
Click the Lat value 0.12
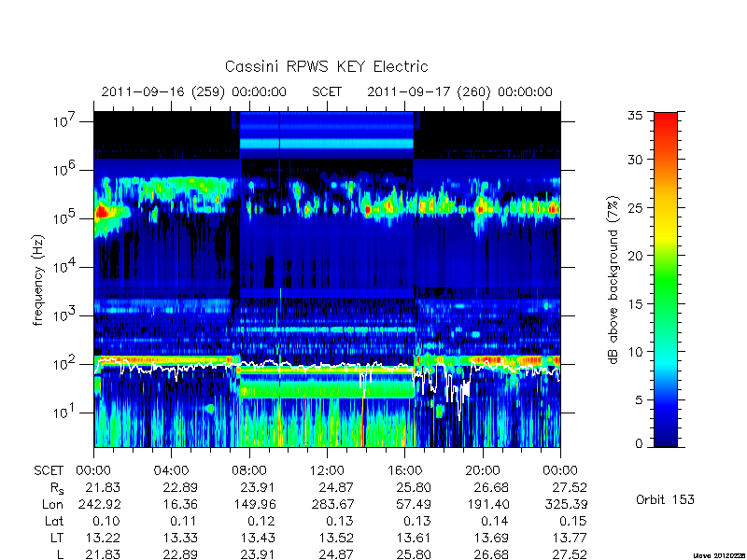click(262, 521)
